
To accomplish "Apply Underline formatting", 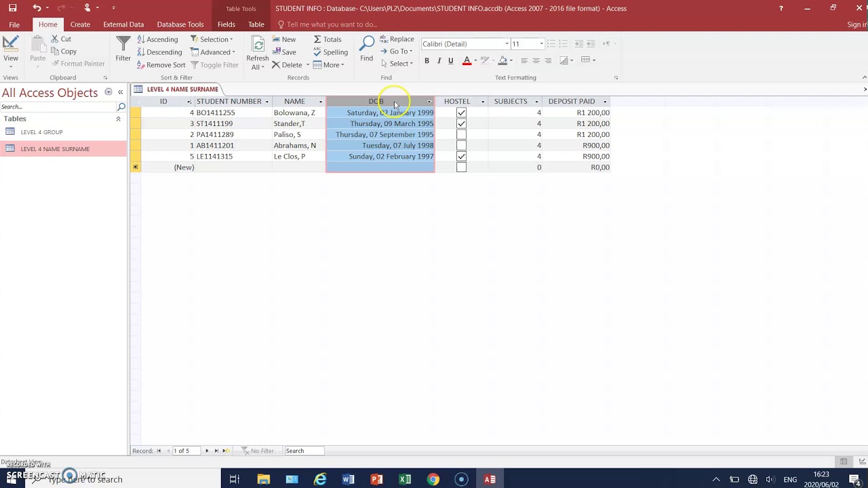I will [x=450, y=61].
